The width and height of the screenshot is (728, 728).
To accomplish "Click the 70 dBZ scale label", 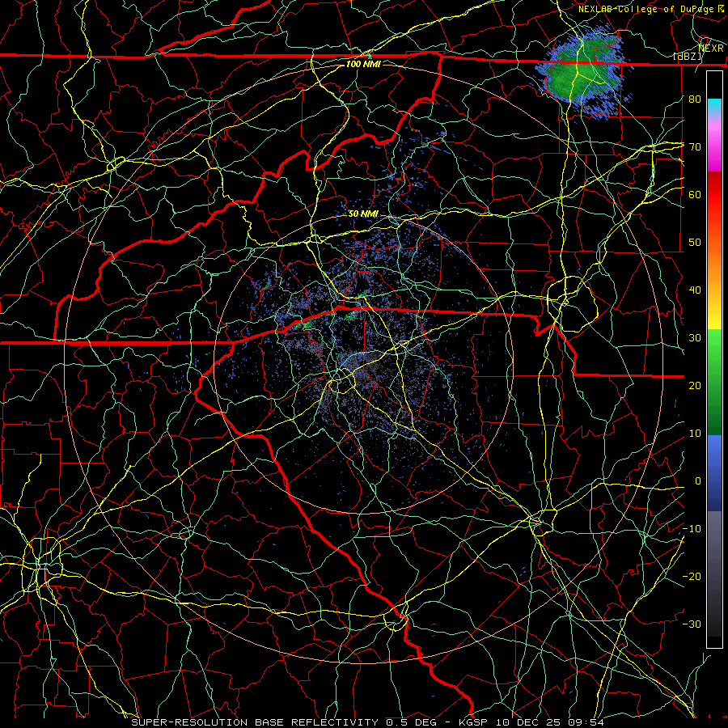I will [695, 146].
